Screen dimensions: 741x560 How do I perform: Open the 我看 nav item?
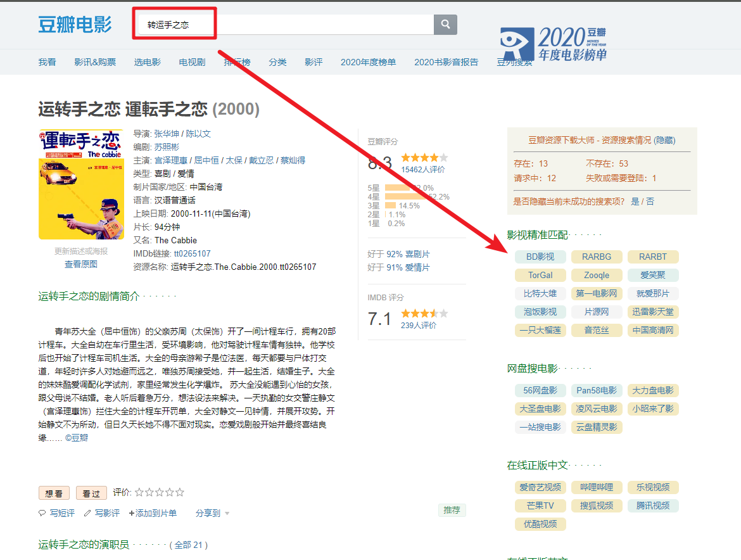47,62
